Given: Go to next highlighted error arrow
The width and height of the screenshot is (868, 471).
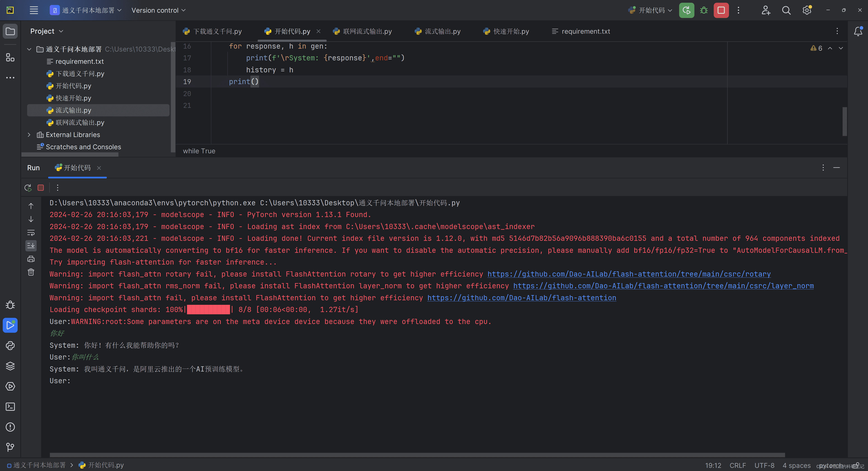Looking at the screenshot, I should (x=841, y=48).
